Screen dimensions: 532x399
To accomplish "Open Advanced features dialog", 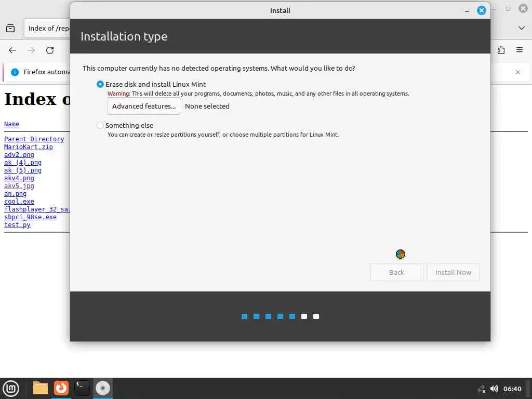I will [x=144, y=106].
